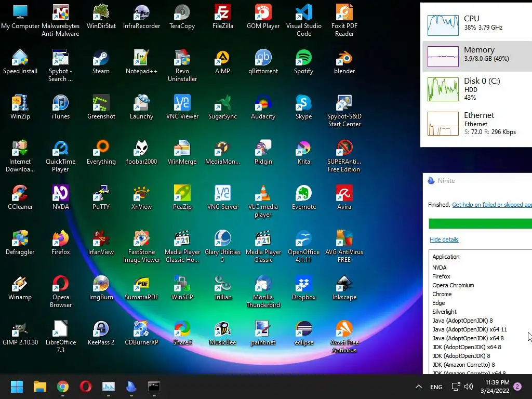This screenshot has height=399, width=532.
Task: Open the My Computer icon
Action: coord(20,17)
